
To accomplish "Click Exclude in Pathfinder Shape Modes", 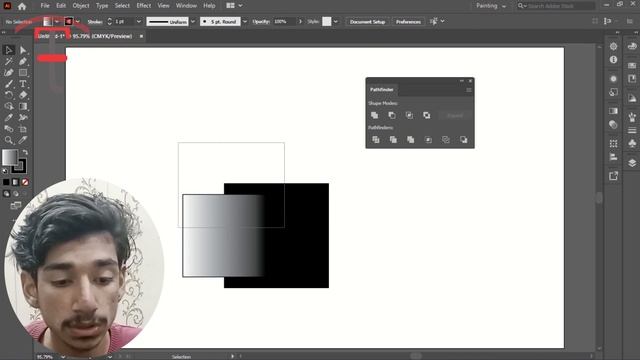I will click(427, 116).
